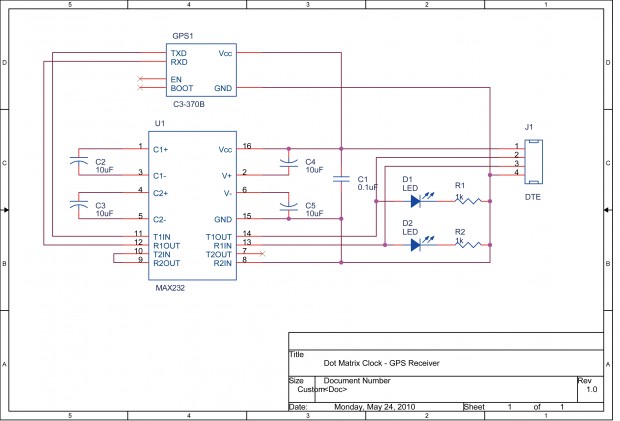Viewport: 620px width, 421px height.
Task: Click the no-connect X on BOOT pin
Action: (140, 88)
